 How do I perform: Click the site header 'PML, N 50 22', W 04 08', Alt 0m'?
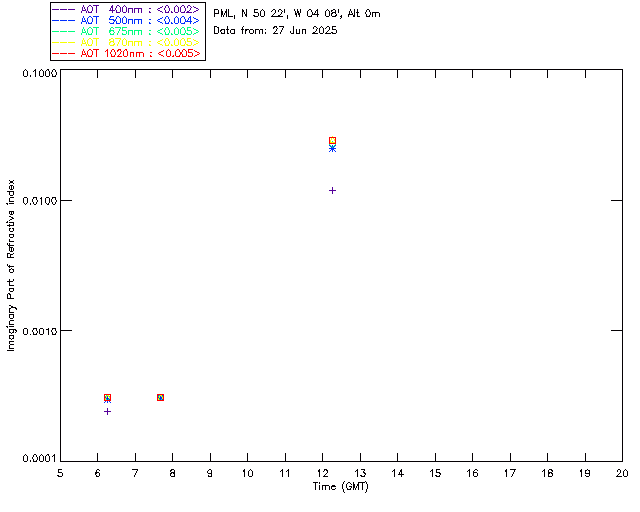pyautogui.click(x=297, y=14)
